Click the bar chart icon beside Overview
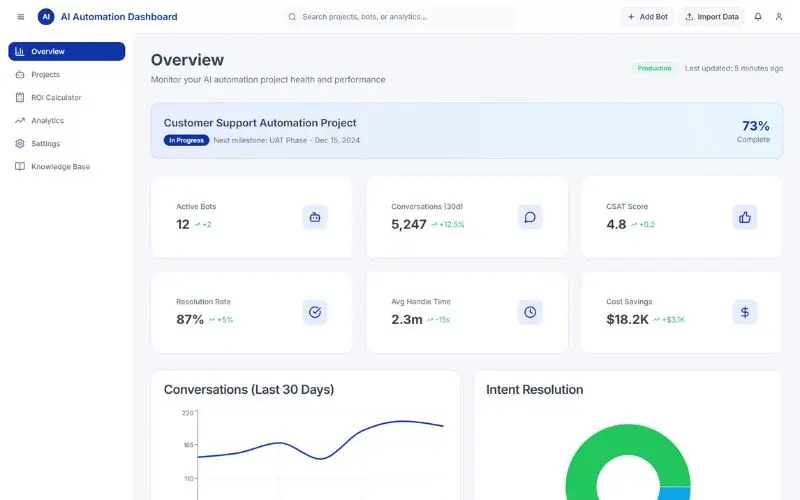The image size is (800, 500). pos(19,51)
